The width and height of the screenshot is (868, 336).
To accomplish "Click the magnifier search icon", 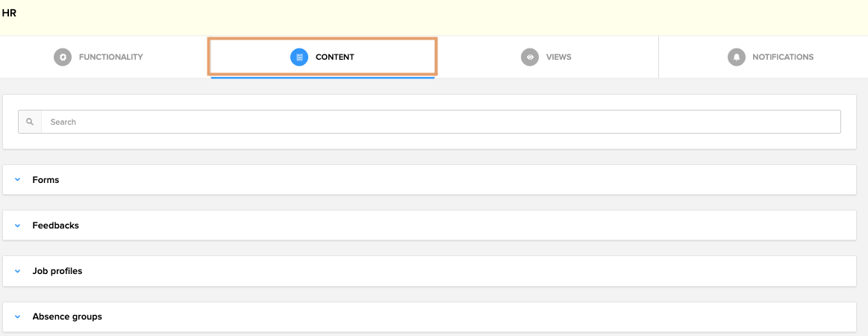I will [30, 122].
